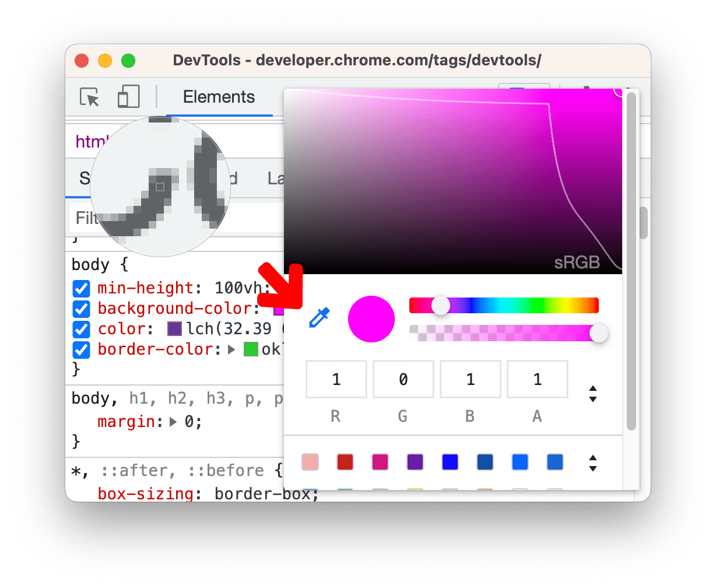Viewport: 716px width, 588px height.
Task: Expand the margin shorthand triangle
Action: [x=173, y=422]
